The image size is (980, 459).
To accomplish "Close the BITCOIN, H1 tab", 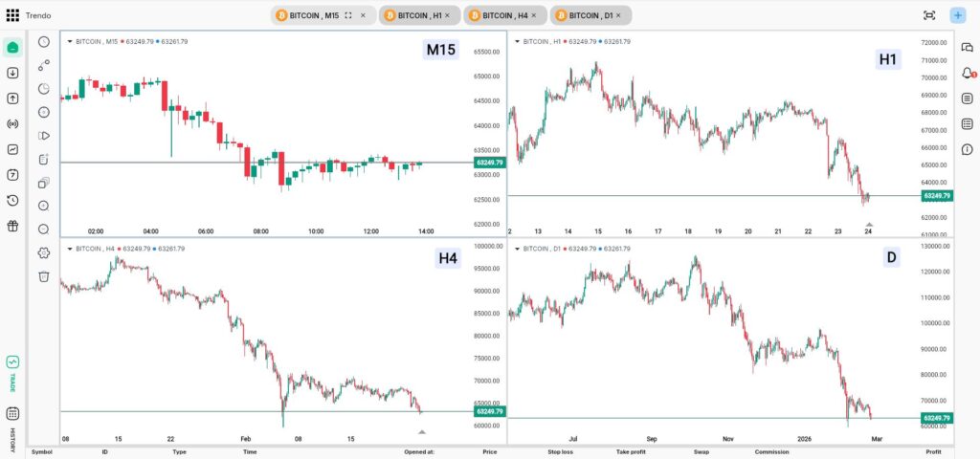I will (x=447, y=15).
